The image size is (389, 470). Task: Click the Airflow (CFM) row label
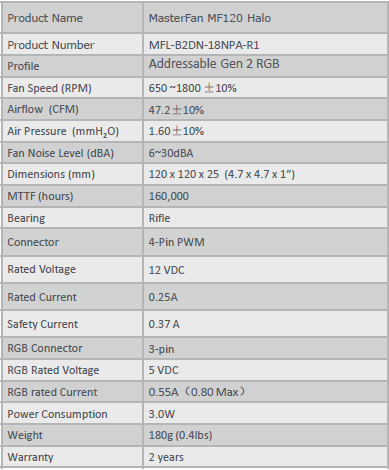[x=43, y=109]
